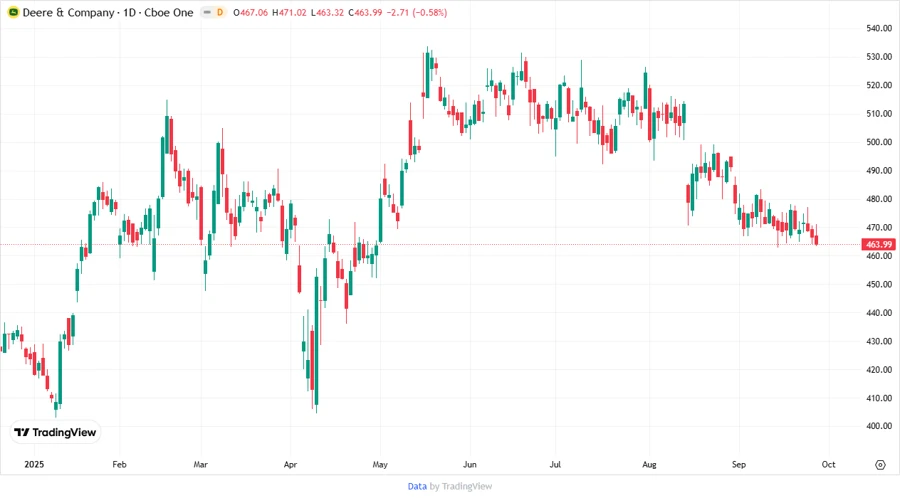Viewport: 900px width, 498px height.
Task: Follow the Data by TradingView link
Action: click(x=449, y=487)
